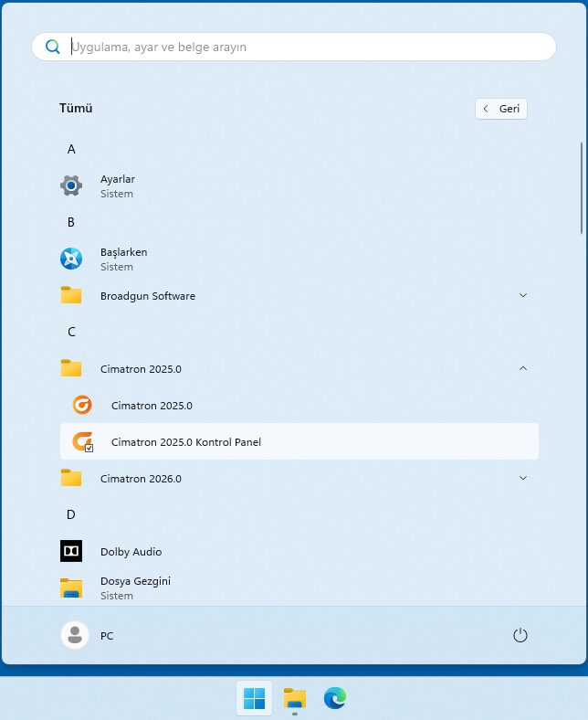Image resolution: width=588 pixels, height=720 pixels.
Task: Open File Explorer from the taskbar
Action: [294, 699]
